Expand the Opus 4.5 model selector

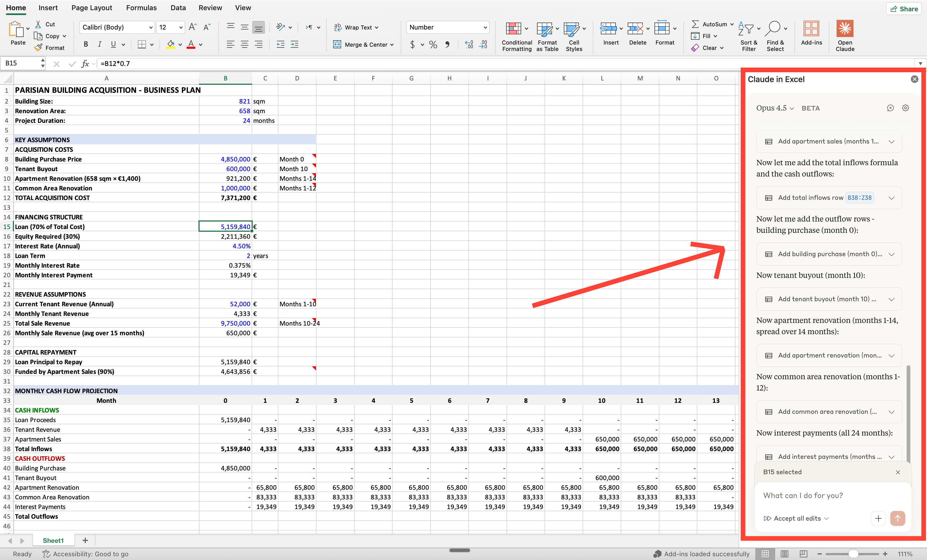775,108
